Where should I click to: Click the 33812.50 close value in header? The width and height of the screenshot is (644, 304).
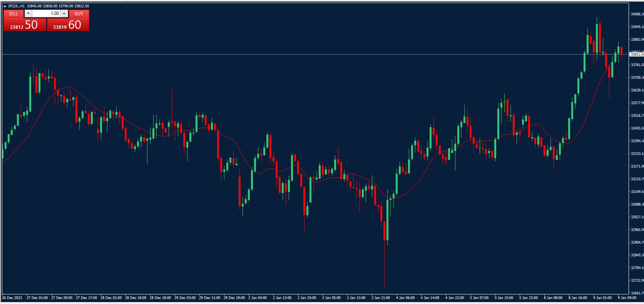tap(82, 6)
